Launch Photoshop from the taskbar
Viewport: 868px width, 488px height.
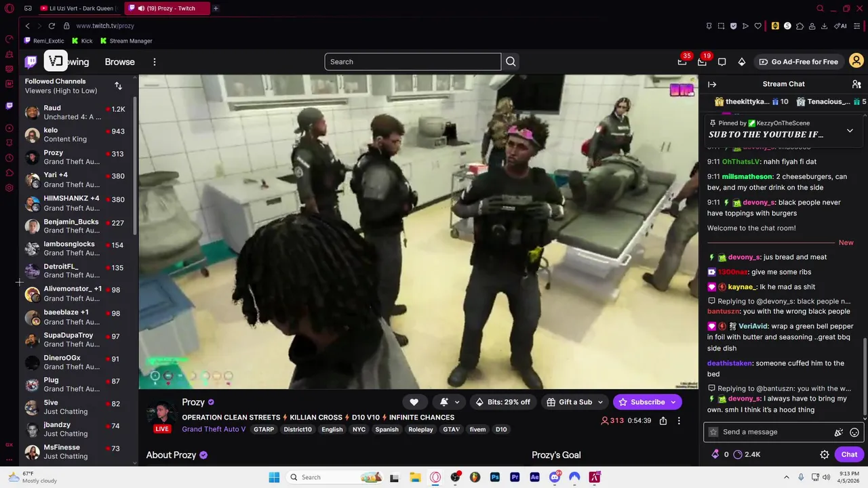tap(495, 477)
